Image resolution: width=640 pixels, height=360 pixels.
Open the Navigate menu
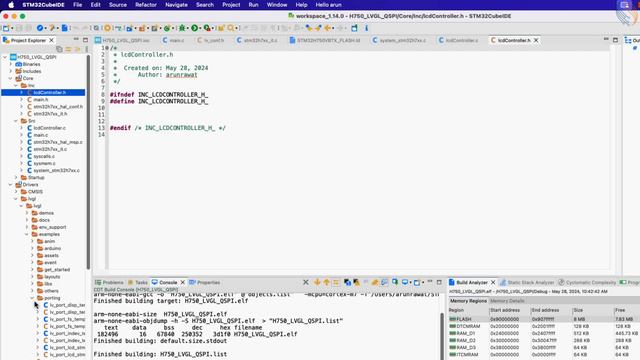click(x=176, y=5)
